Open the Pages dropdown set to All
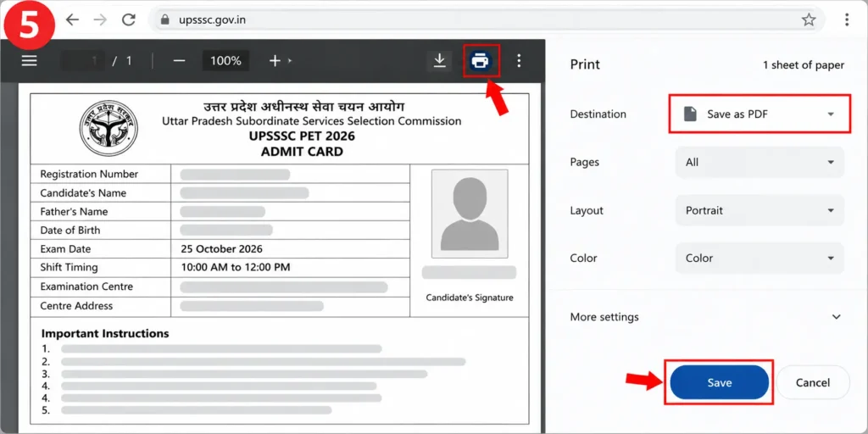Viewport: 868px width, 434px height. (759, 162)
